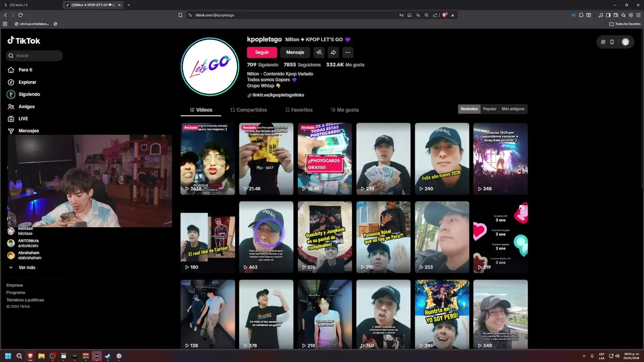Open Stray Kids concert video with 248 views
Image resolution: width=644 pixels, height=362 pixels.
pos(500,159)
